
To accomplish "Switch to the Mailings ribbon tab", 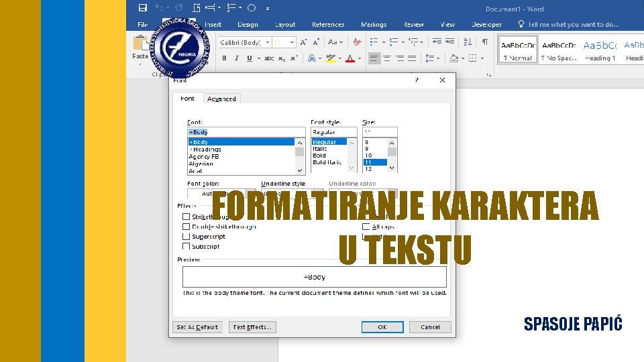I will pos(374,25).
